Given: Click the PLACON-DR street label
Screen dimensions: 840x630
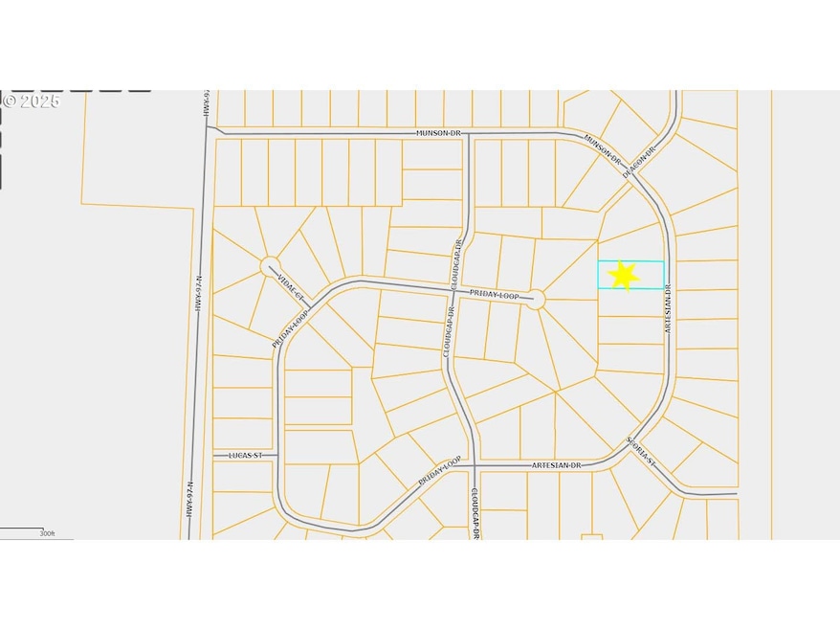Looking at the screenshot, I should [638, 162].
